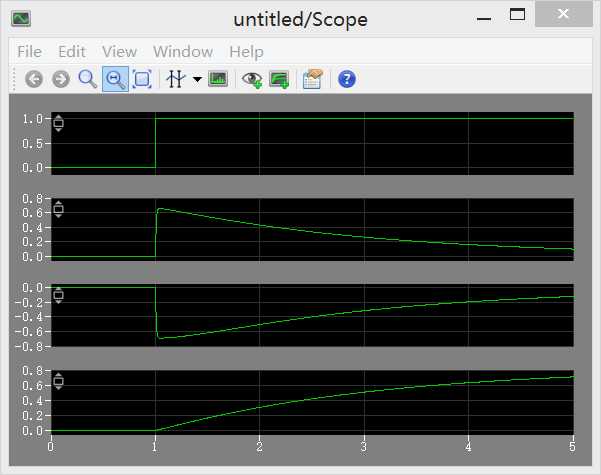Image resolution: width=601 pixels, height=475 pixels.
Task: Click the forward navigation arrow in toolbar
Action: click(x=61, y=79)
